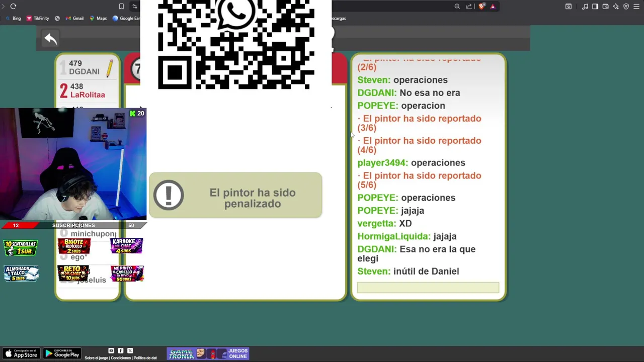Click the globe bookmark icon

(57, 18)
